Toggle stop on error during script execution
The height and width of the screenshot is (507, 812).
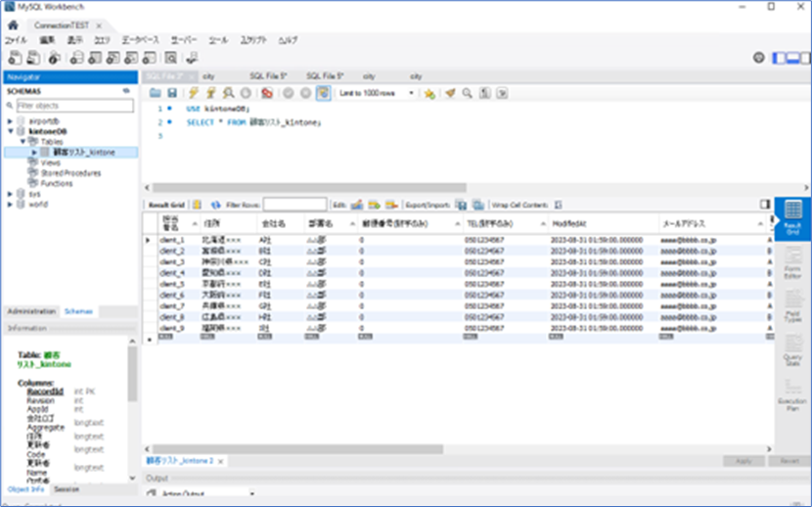pyautogui.click(x=267, y=93)
